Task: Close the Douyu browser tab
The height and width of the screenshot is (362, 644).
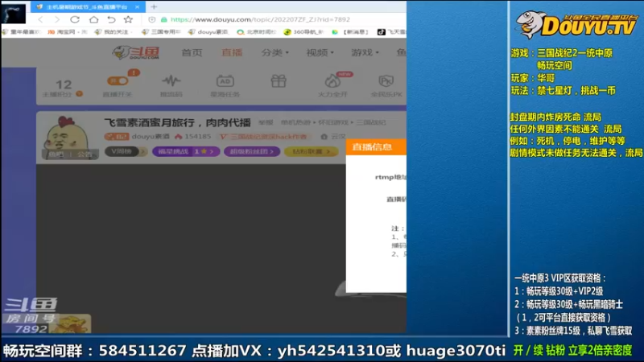Action: click(x=137, y=7)
